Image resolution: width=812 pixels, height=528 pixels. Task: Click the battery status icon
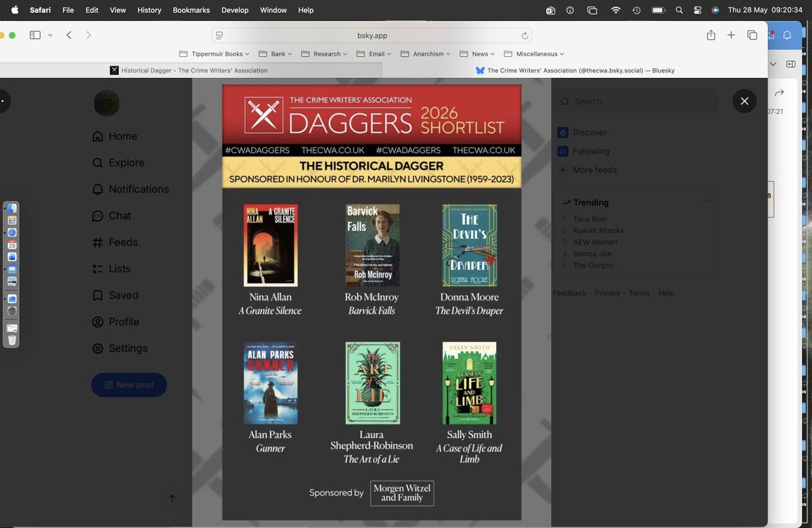[x=658, y=10]
